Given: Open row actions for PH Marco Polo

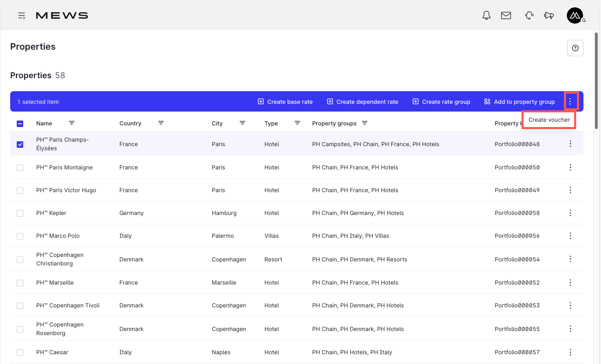Looking at the screenshot, I should (570, 236).
